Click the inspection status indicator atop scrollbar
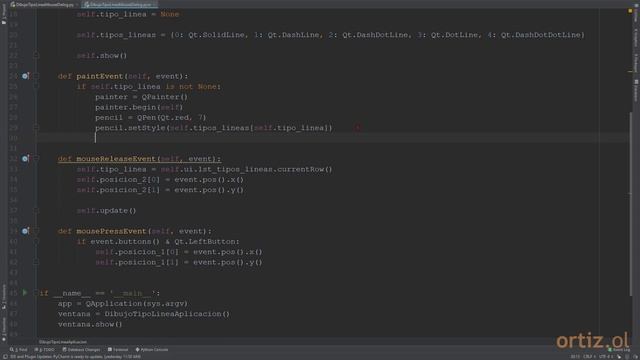640x360 pixels. 630,11
